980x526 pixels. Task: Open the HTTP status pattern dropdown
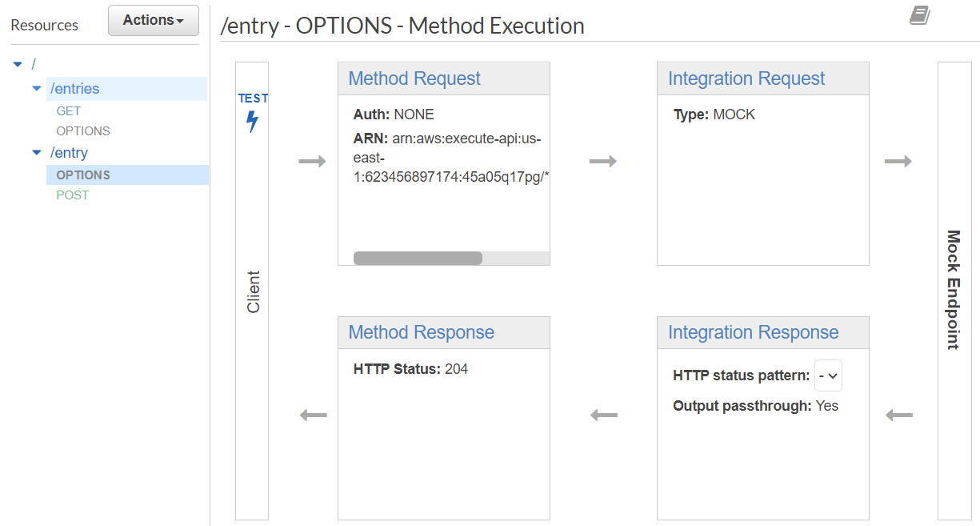click(x=828, y=375)
